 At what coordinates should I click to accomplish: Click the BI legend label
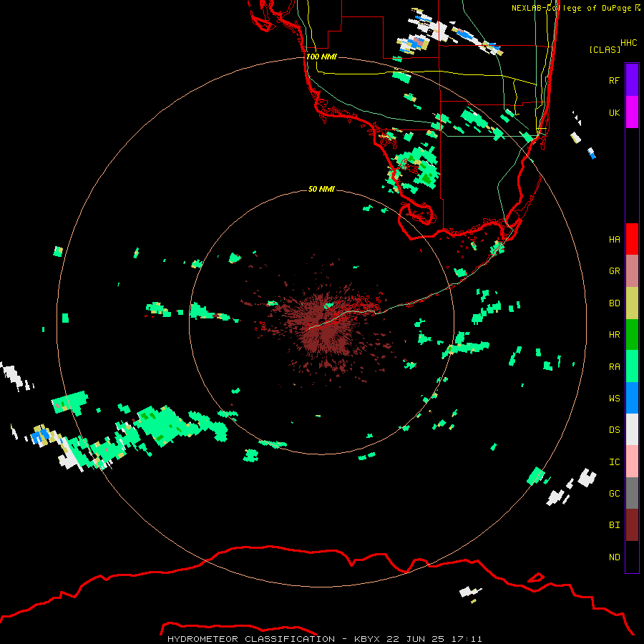614,525
